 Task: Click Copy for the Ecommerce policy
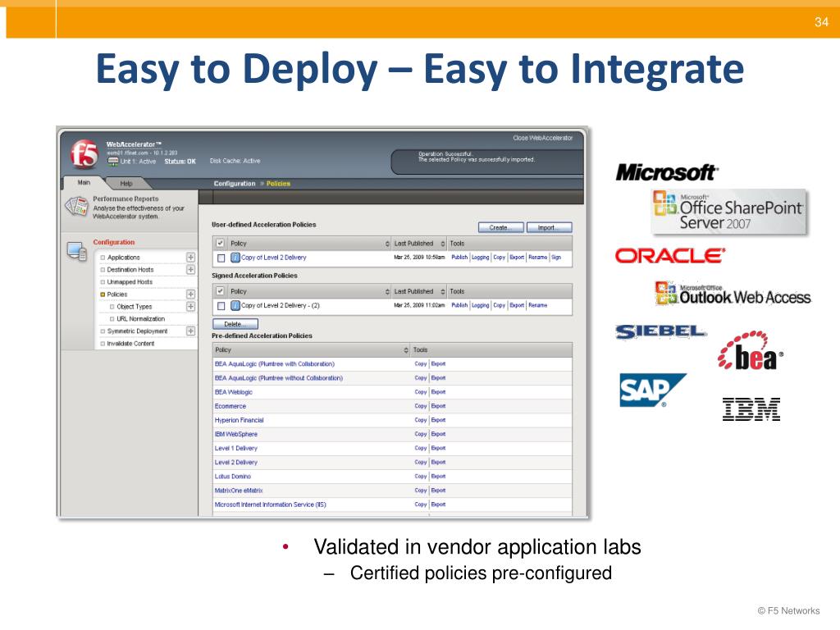coord(421,406)
